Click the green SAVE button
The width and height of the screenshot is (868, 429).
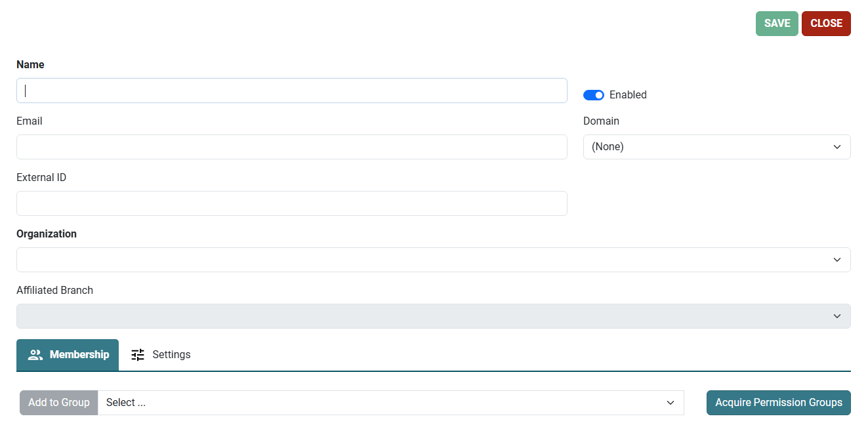point(777,24)
